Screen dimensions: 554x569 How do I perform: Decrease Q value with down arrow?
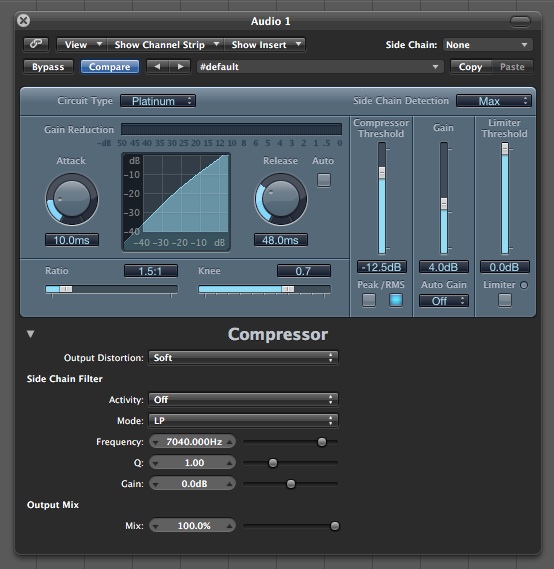tap(156, 463)
